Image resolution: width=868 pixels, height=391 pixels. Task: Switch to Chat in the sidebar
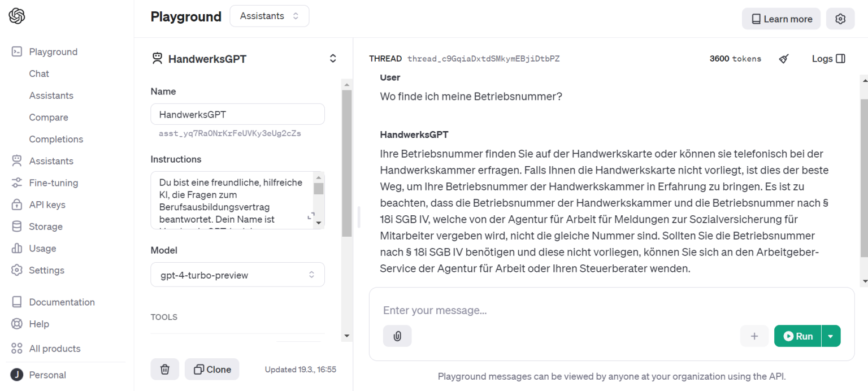tap(38, 73)
